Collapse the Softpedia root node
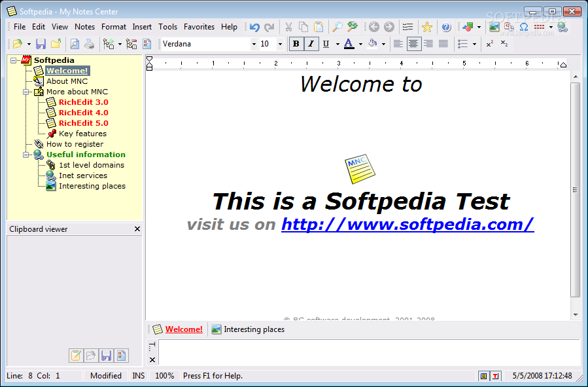The width and height of the screenshot is (588, 387). tap(14, 60)
